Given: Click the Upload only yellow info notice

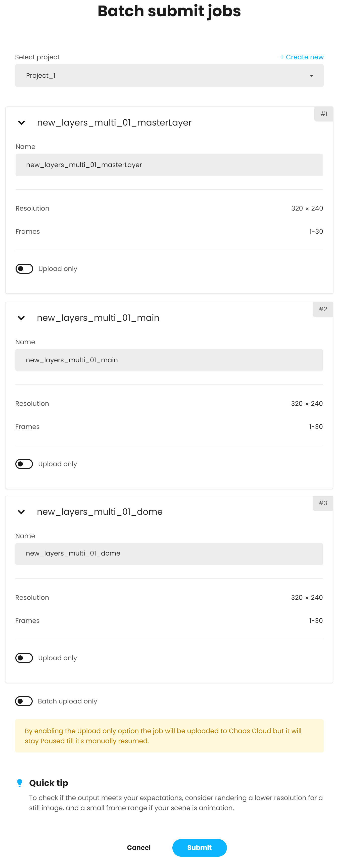Looking at the screenshot, I should tap(169, 736).
